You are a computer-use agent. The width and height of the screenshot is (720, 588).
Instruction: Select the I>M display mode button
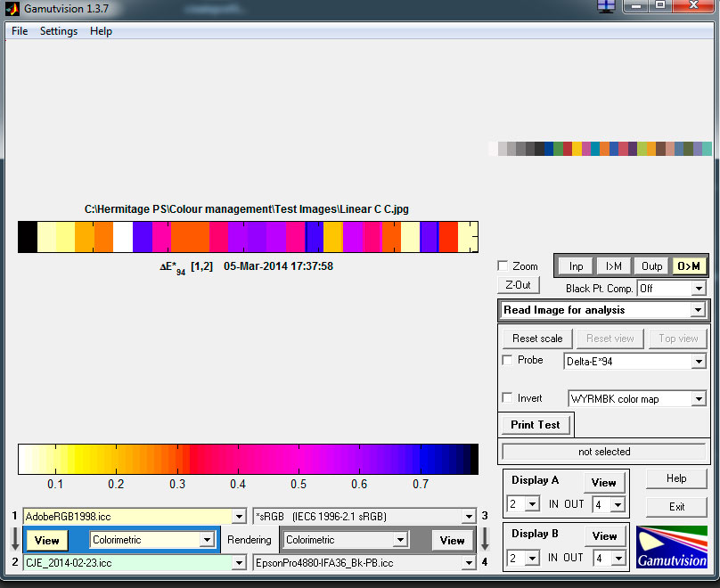[x=614, y=265]
